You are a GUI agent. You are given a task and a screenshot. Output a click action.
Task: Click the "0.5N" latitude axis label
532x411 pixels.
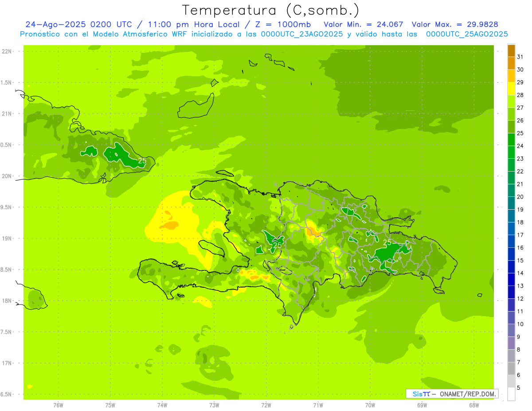[7, 145]
